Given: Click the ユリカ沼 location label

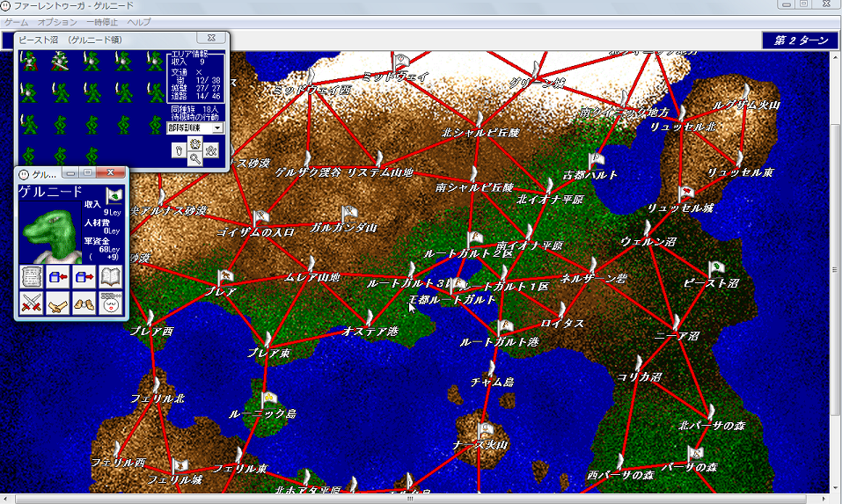Looking at the screenshot, I should click(x=639, y=376).
